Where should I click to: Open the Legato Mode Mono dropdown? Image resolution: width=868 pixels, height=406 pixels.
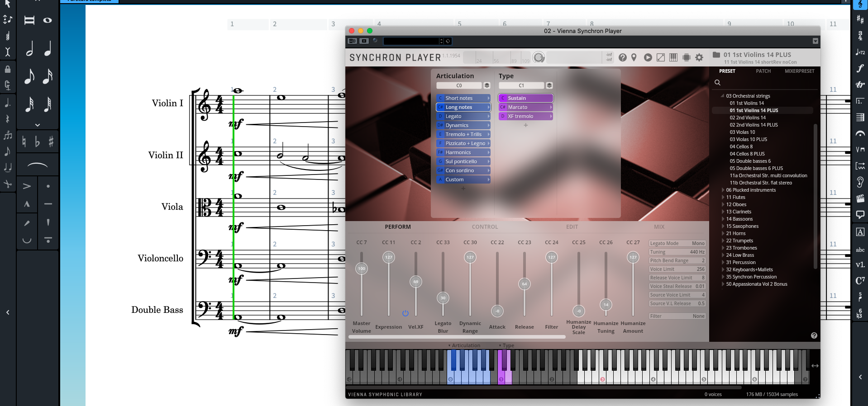(677, 243)
